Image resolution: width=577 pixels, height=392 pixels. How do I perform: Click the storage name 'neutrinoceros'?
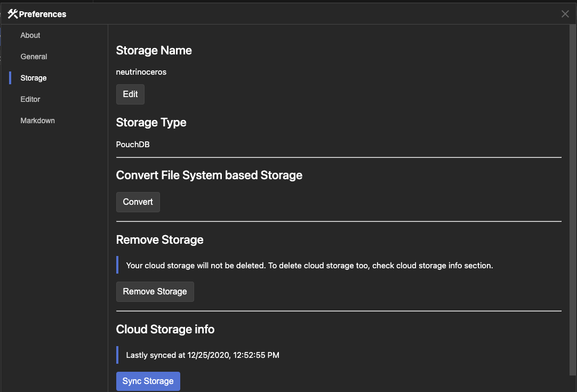141,72
